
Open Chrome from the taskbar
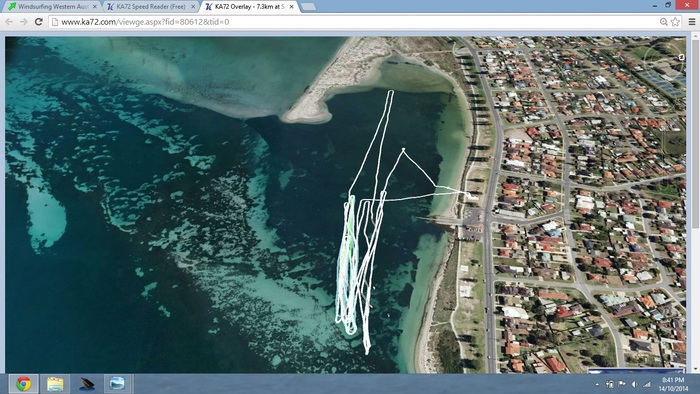click(x=23, y=384)
